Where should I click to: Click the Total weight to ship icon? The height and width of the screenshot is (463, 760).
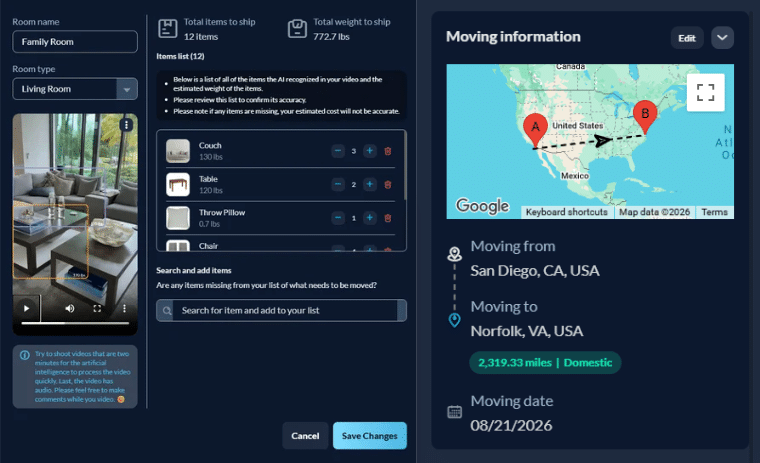pos(297,29)
